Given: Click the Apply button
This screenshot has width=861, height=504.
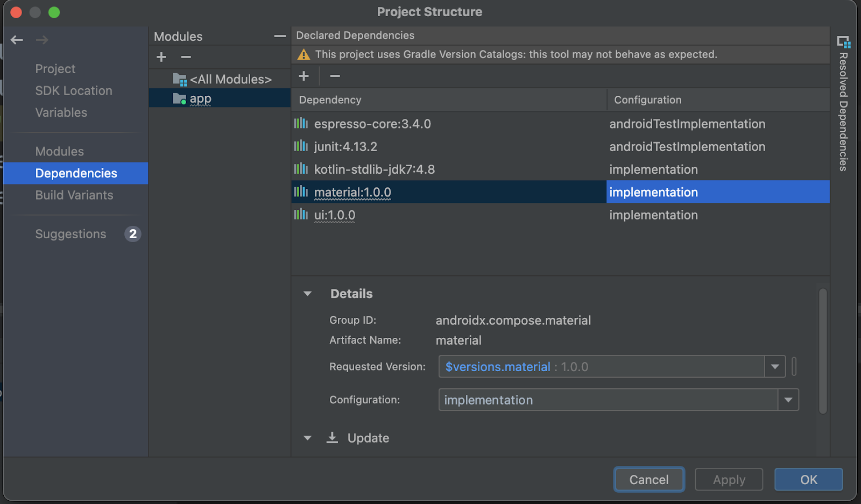Looking at the screenshot, I should (x=729, y=479).
